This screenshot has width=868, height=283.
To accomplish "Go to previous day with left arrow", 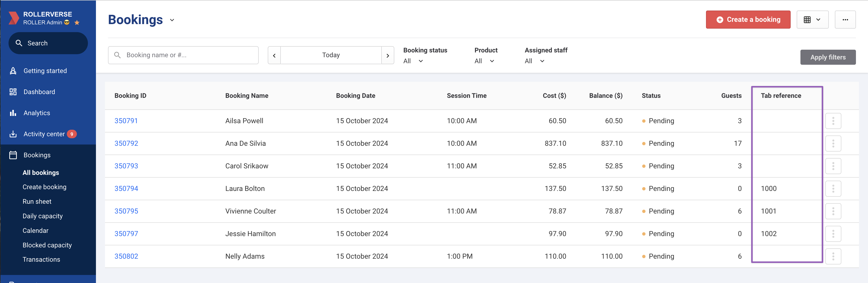I will click(274, 55).
